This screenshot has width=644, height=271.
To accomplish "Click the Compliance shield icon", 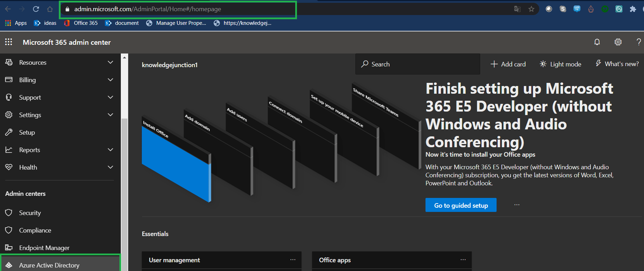I will pyautogui.click(x=9, y=230).
